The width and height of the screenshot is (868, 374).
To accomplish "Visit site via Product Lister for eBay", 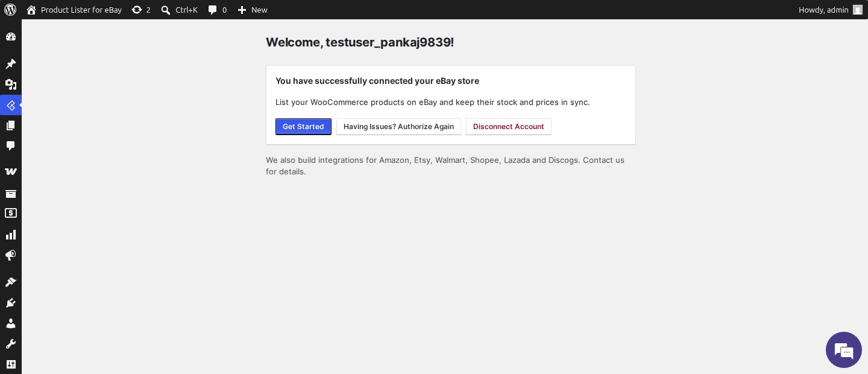I will [x=74, y=10].
